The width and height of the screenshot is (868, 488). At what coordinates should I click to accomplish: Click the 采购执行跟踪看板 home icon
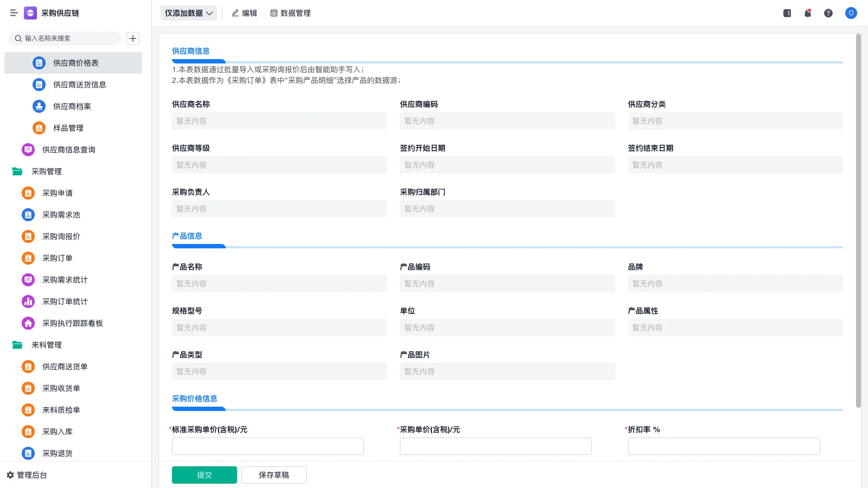pos(28,323)
